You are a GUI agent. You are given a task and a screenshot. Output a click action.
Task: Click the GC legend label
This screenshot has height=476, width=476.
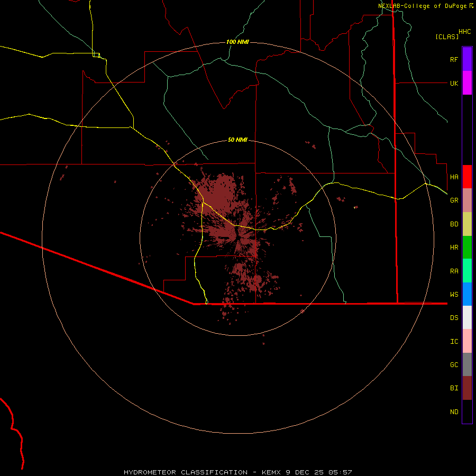point(454,364)
